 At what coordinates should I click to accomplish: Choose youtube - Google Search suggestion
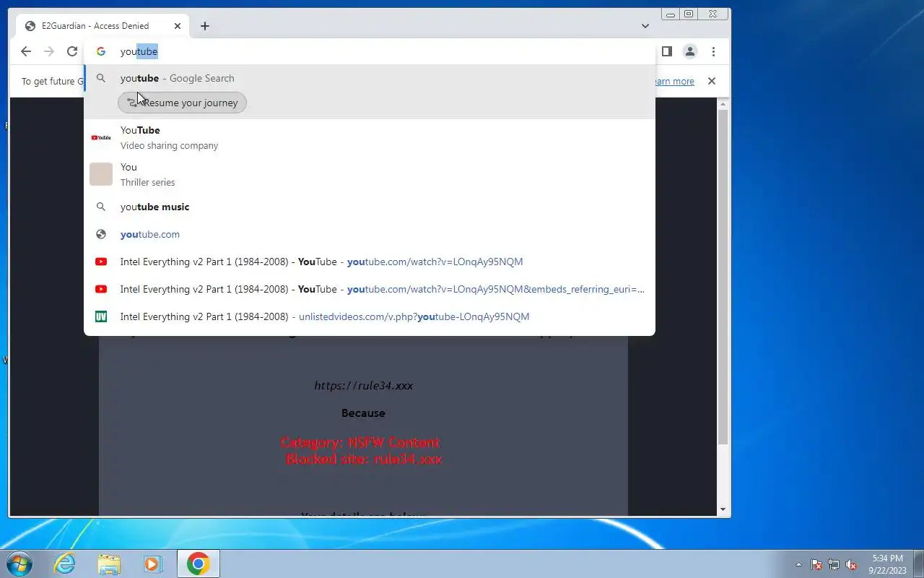pyautogui.click(x=370, y=78)
